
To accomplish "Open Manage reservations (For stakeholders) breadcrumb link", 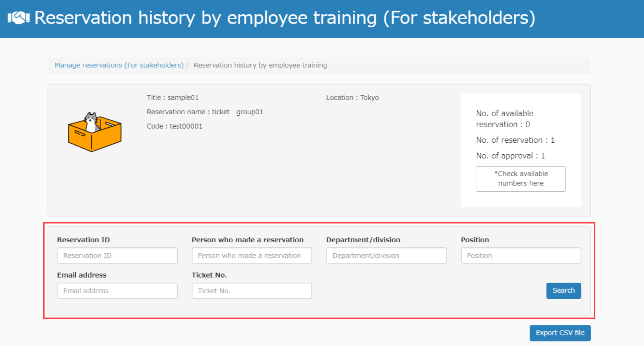I will coord(119,65).
